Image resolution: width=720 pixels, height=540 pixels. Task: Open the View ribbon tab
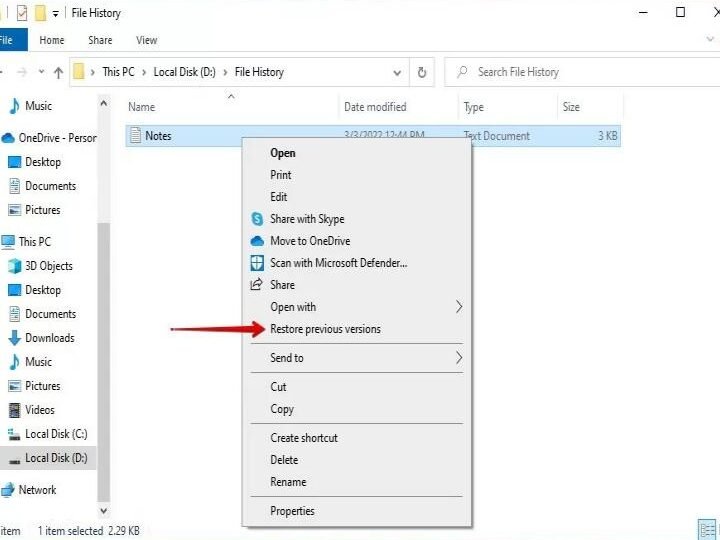146,40
